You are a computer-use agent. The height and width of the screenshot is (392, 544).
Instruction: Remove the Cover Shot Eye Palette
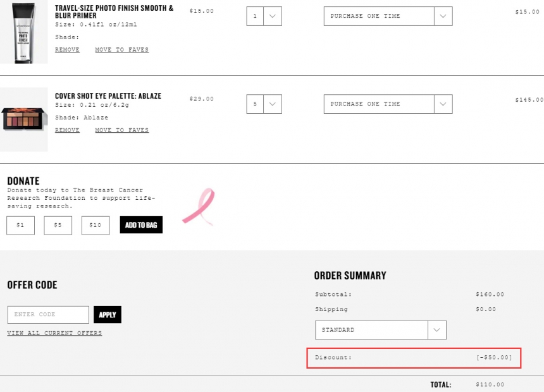click(x=67, y=130)
